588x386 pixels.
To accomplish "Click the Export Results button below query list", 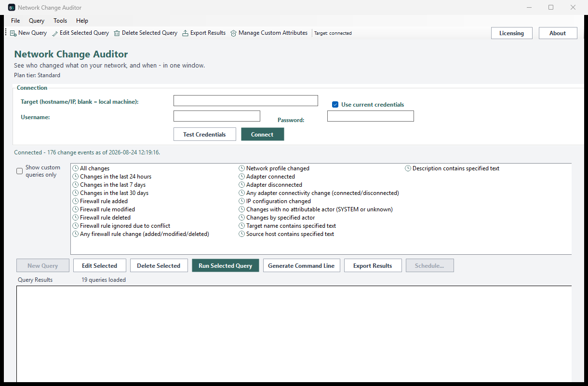I will coord(373,265).
